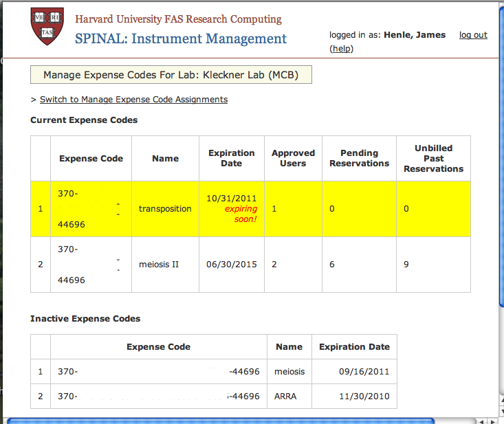Click the Current Expense Codes heading
Image resolution: width=504 pixels, height=424 pixels.
pos(84,120)
